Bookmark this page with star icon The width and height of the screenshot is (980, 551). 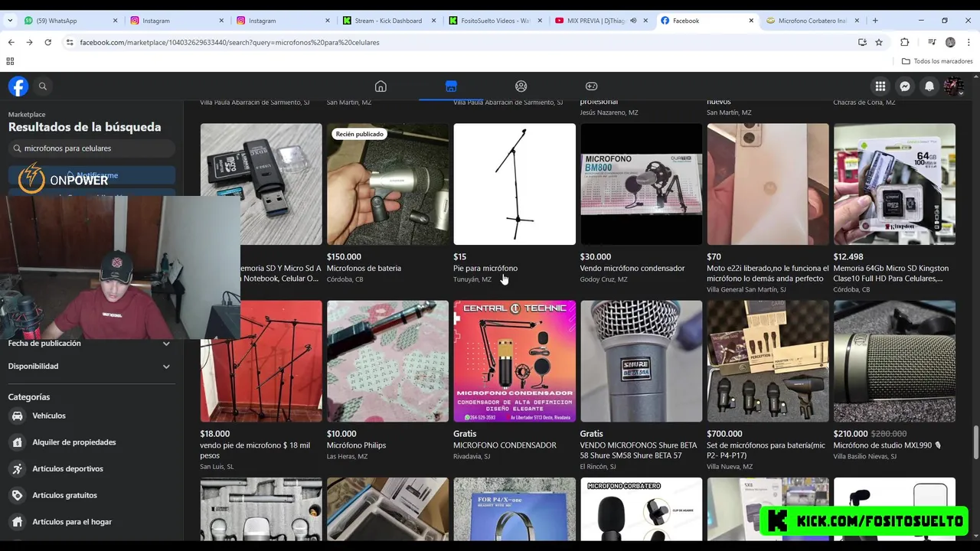tap(879, 42)
